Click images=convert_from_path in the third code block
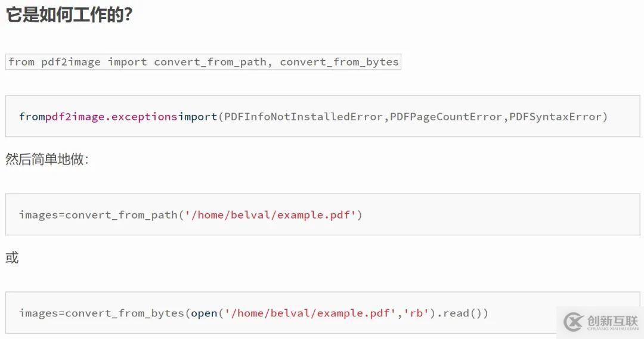The width and height of the screenshot is (644, 339). pos(98,214)
